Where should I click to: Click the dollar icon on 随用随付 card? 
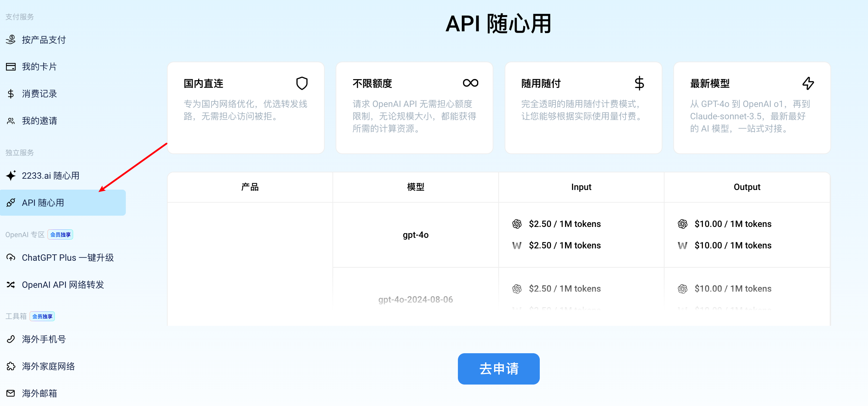click(x=639, y=83)
